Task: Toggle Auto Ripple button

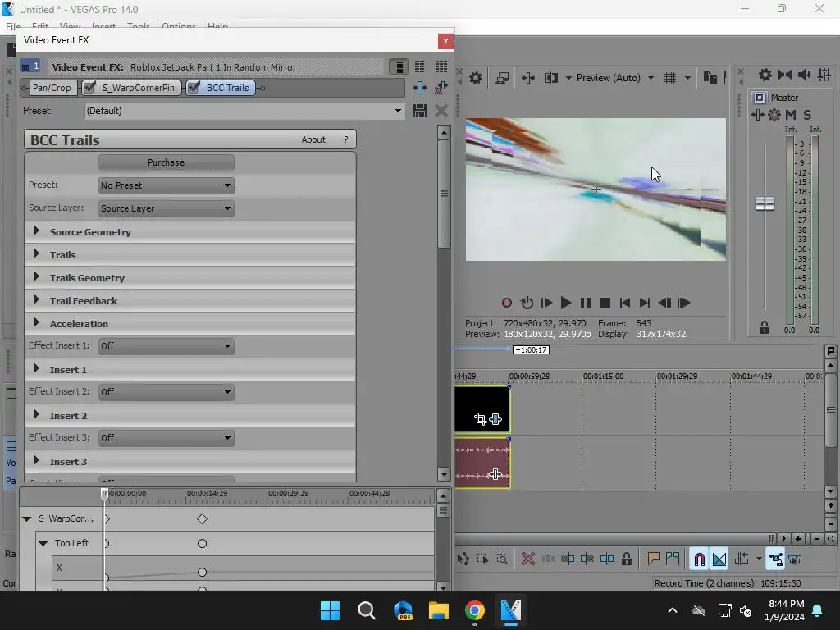Action: pos(742,559)
